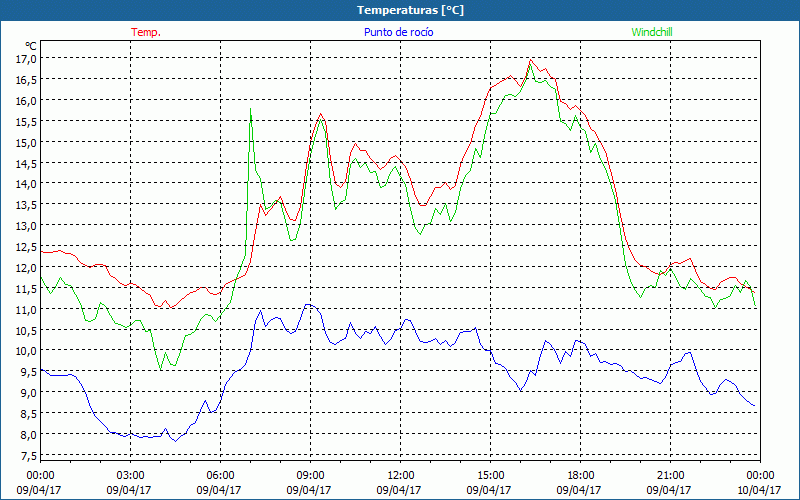Click the 14,5 y-axis value
This screenshot has height=500, width=800.
click(x=28, y=163)
